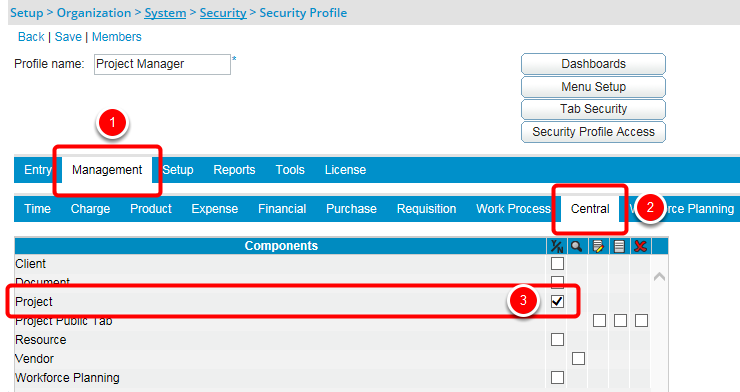
Task: Toggle the Resource component checkbox
Action: tap(557, 339)
